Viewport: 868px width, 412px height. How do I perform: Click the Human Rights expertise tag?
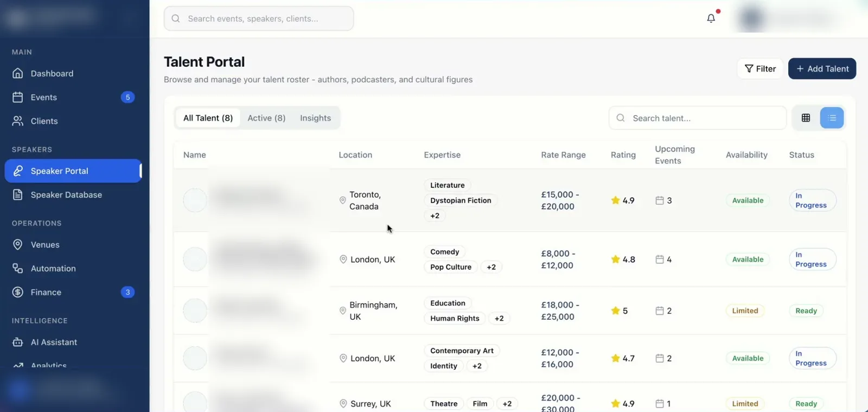pyautogui.click(x=455, y=319)
